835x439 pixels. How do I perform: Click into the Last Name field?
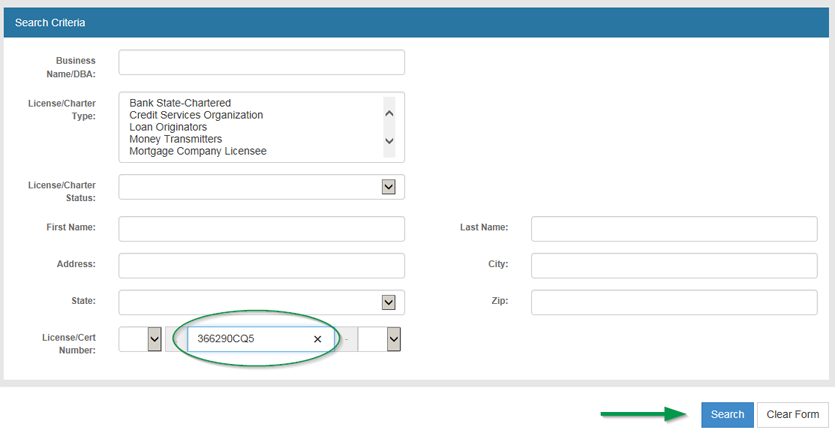click(674, 228)
